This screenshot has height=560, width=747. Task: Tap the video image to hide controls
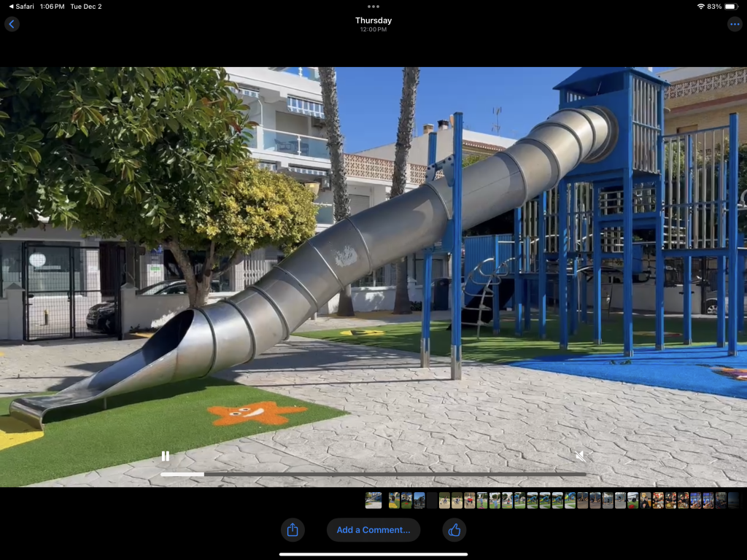[x=373, y=255]
